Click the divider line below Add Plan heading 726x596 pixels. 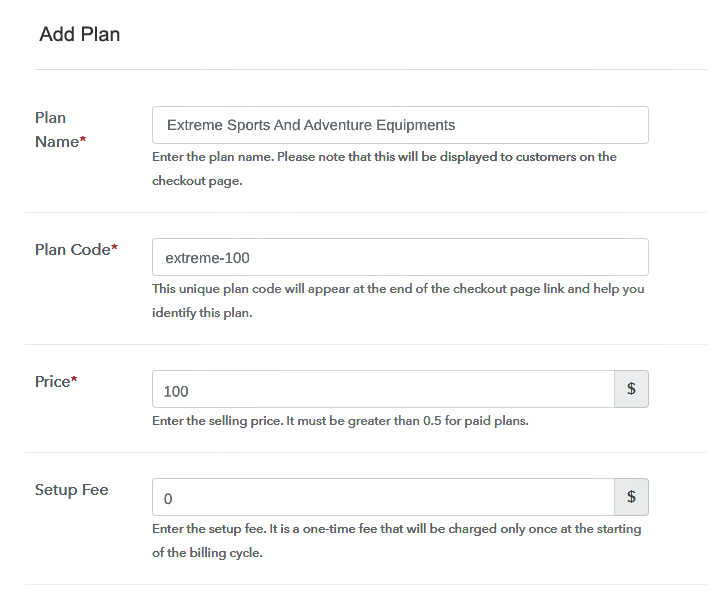[x=370, y=69]
